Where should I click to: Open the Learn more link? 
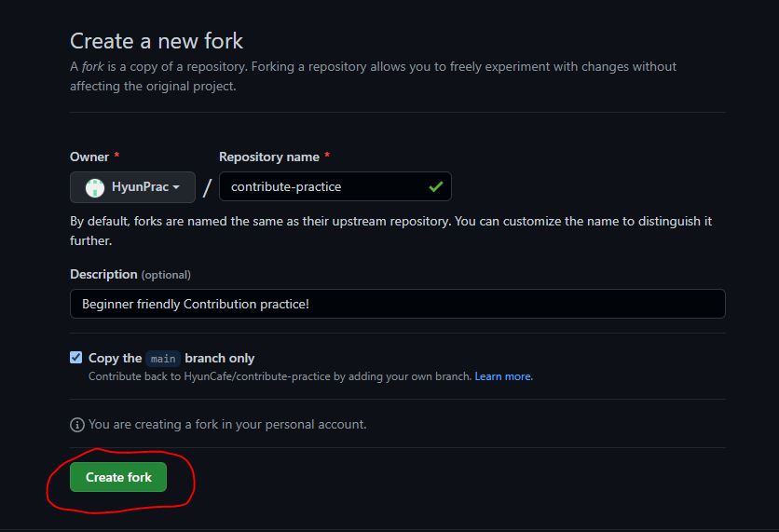pyautogui.click(x=503, y=376)
